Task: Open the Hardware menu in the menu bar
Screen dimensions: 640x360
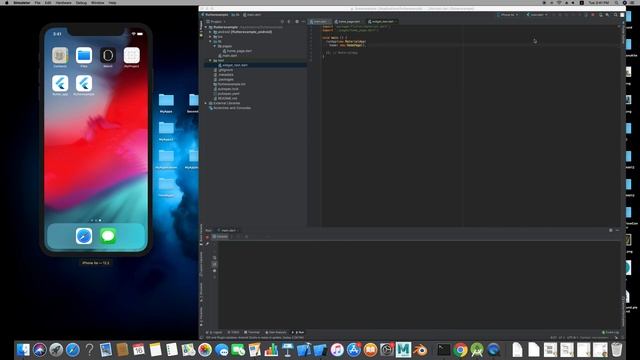Action: coord(63,2)
